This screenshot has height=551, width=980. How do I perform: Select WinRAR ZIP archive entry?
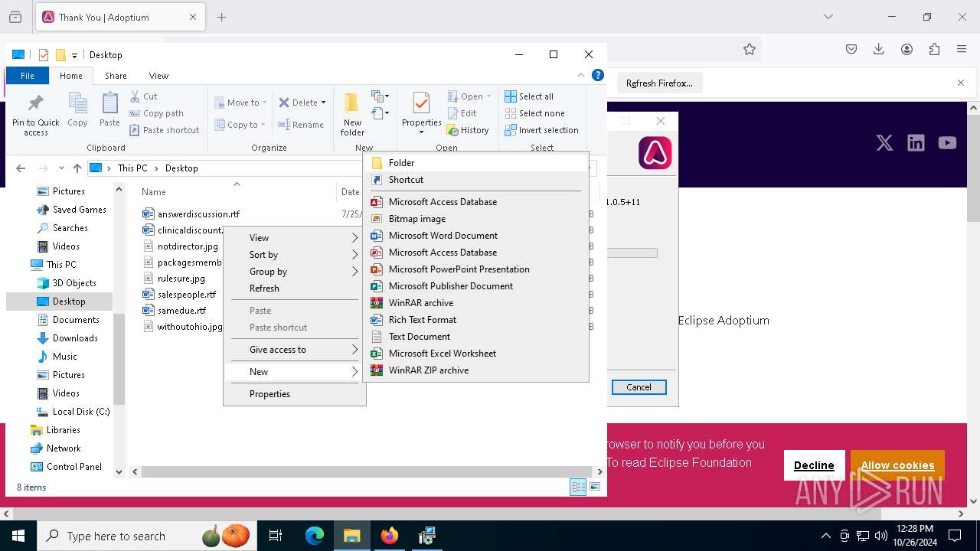(475, 370)
